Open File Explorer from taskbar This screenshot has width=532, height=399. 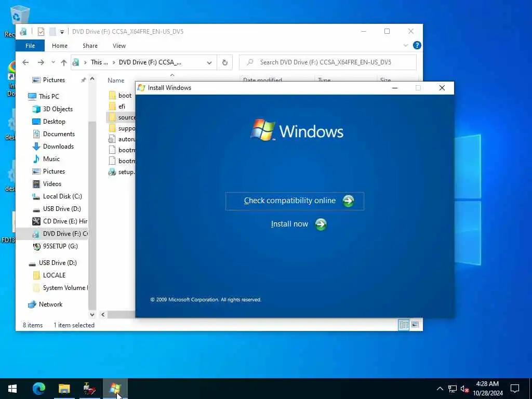point(64,389)
